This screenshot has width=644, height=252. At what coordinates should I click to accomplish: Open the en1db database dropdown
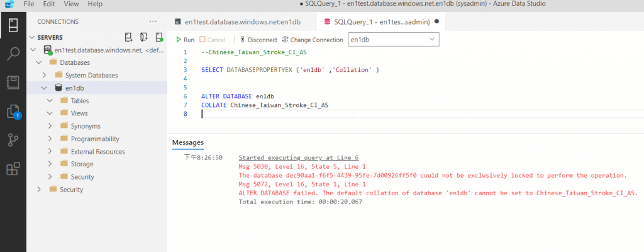[x=394, y=40]
